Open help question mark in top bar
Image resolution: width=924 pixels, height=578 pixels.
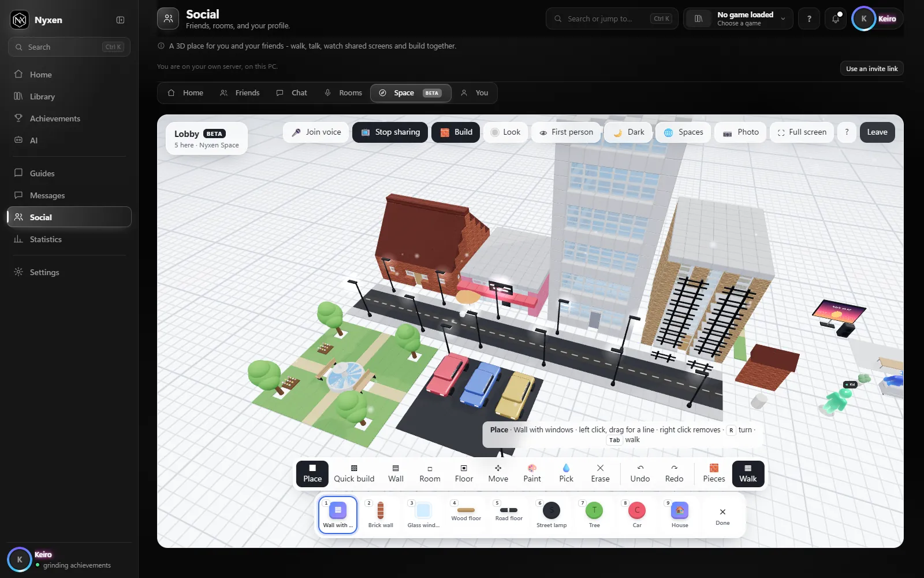[809, 18]
